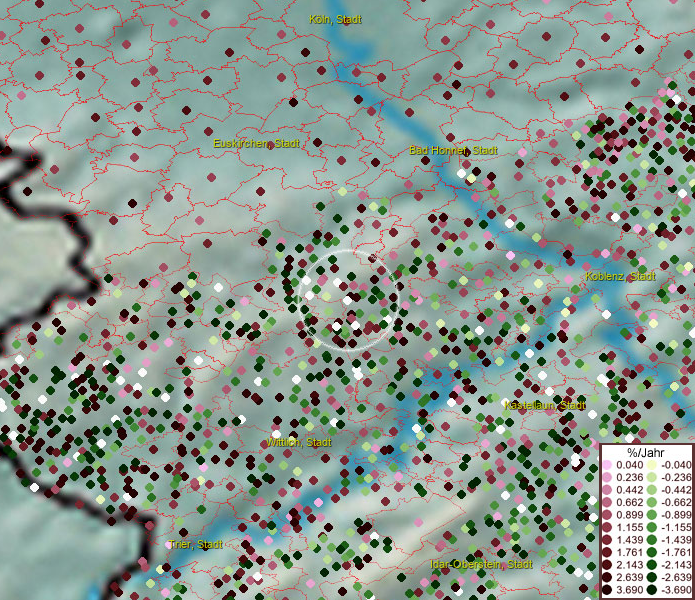Click the 0.899 legend color swatch
Viewport: 695px width, 600px height.
607,515
